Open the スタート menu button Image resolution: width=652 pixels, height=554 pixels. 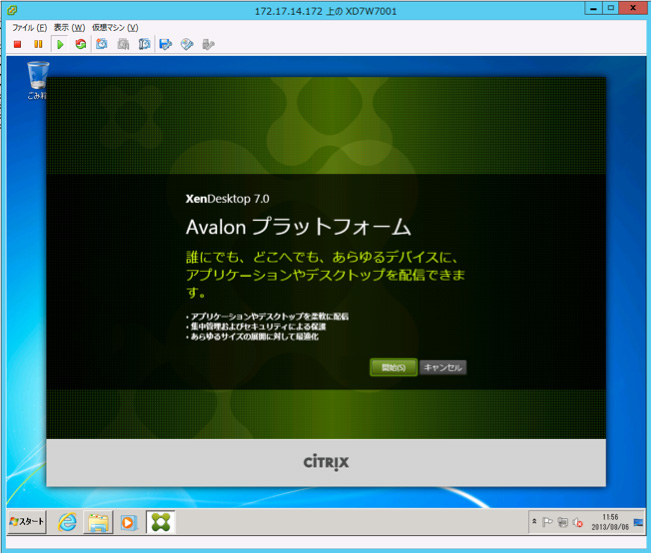pos(27,522)
